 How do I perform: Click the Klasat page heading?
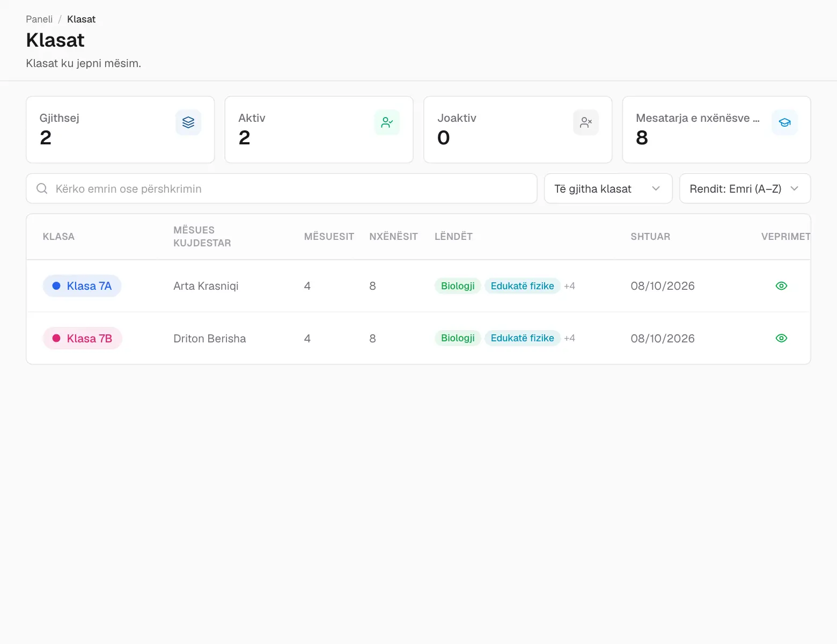[55, 40]
